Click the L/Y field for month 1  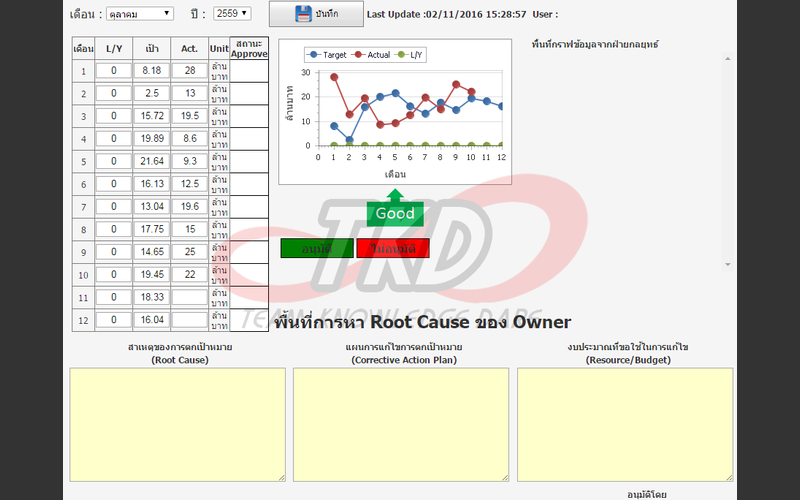point(114,70)
